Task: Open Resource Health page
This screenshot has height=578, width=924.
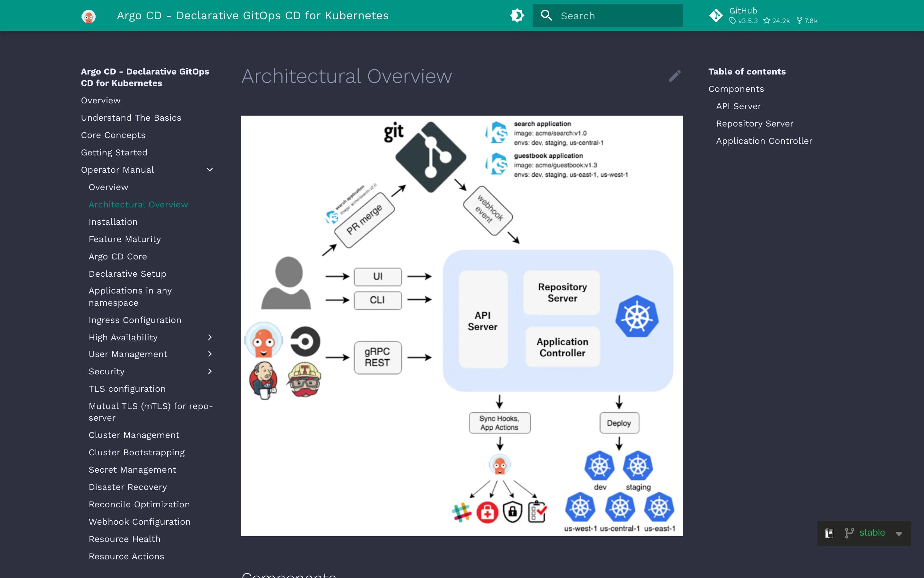Action: click(124, 539)
